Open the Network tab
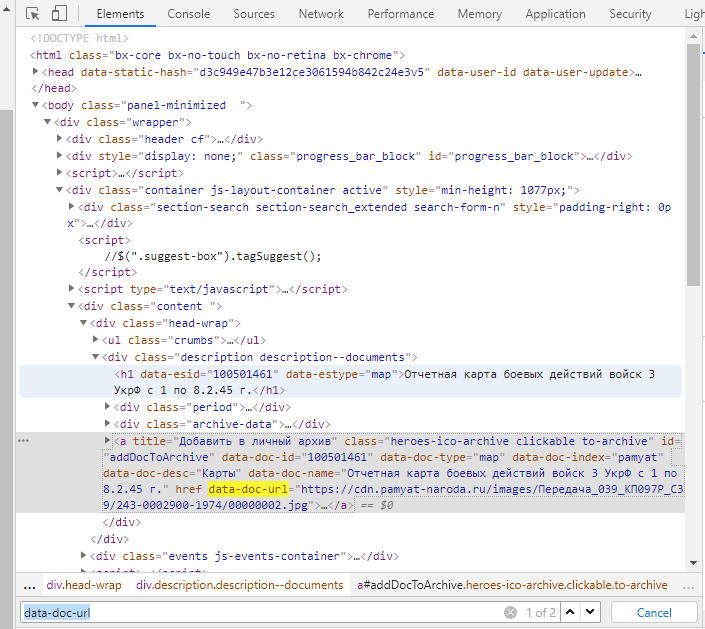This screenshot has height=629, width=705. (321, 14)
